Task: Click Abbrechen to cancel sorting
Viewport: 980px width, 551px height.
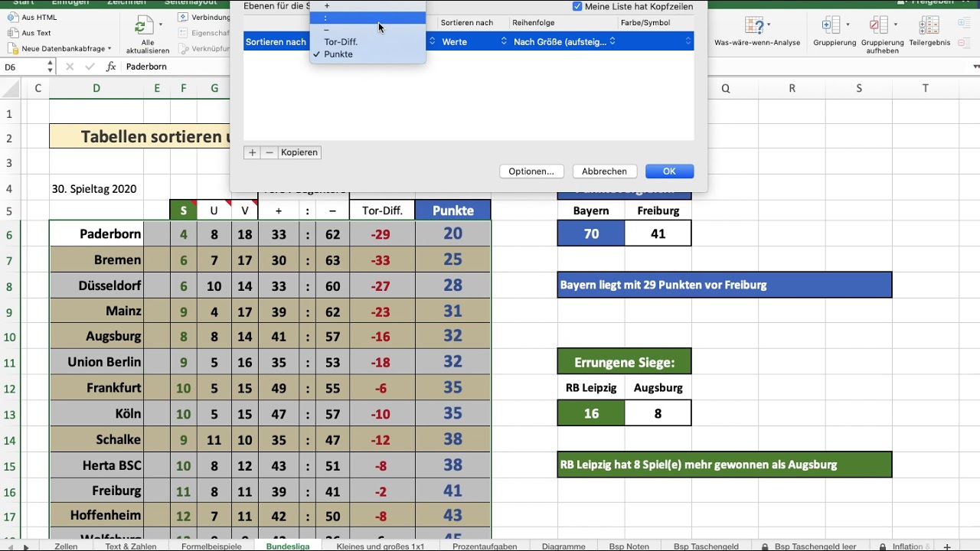Action: [604, 171]
